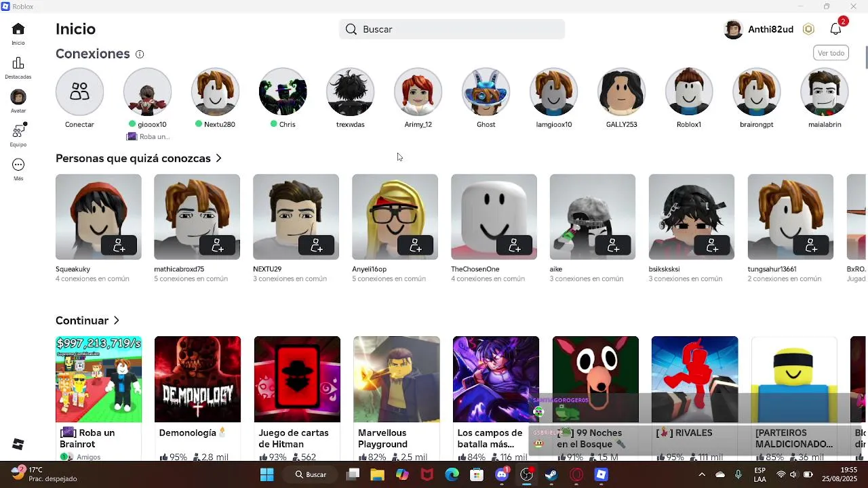
Task: Click the Roblox taskbar icon
Action: (601, 474)
